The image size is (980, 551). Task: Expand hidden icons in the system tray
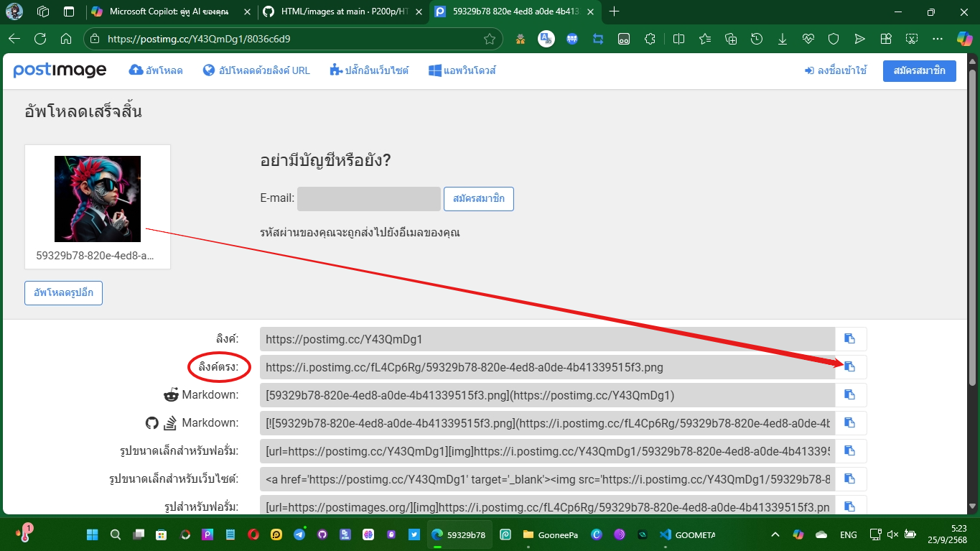coord(775,534)
